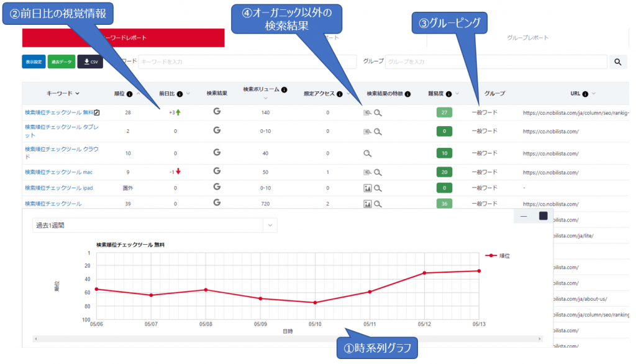This screenshot has height=364, width=636.
Task: Download data with the CSV button
Action: (91, 61)
